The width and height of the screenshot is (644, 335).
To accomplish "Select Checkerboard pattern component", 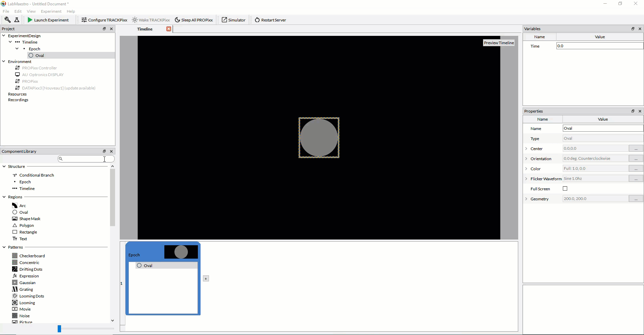I will click(x=32, y=256).
